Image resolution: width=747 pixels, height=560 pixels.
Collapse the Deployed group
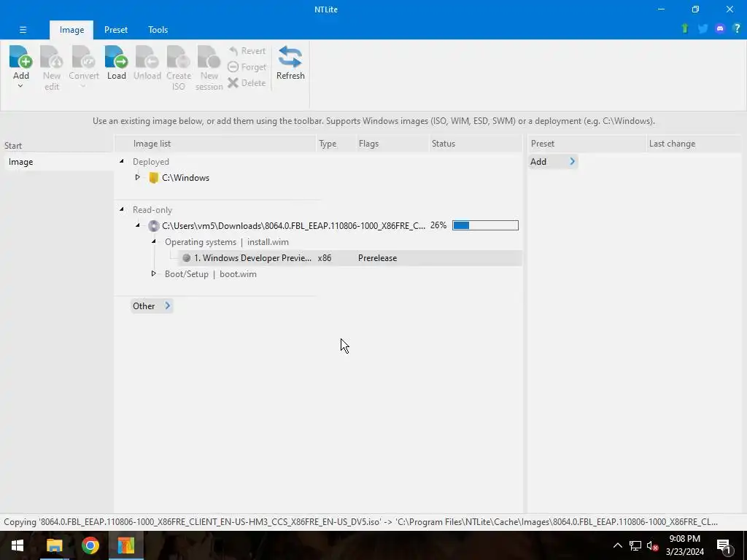tap(122, 161)
